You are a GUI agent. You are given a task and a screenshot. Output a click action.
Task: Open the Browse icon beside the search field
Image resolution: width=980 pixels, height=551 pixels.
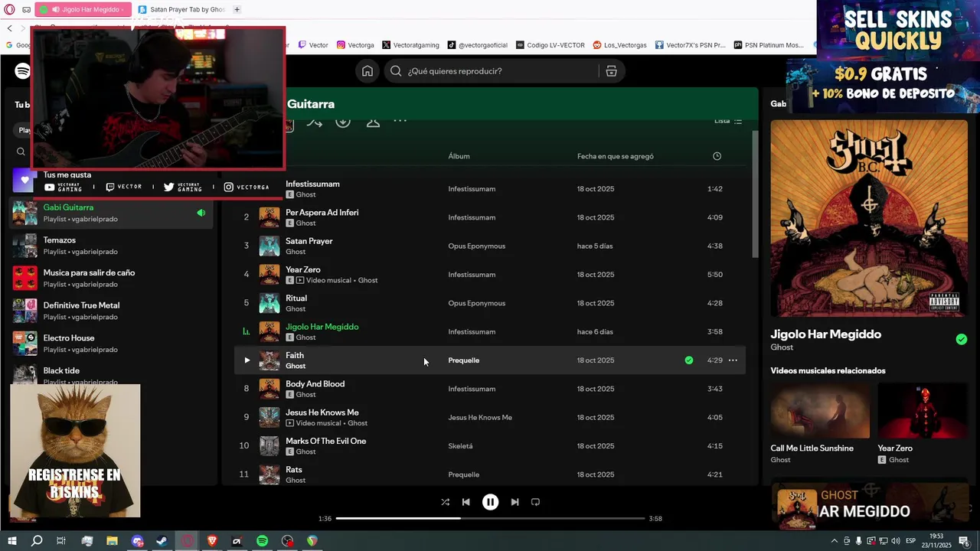point(611,71)
